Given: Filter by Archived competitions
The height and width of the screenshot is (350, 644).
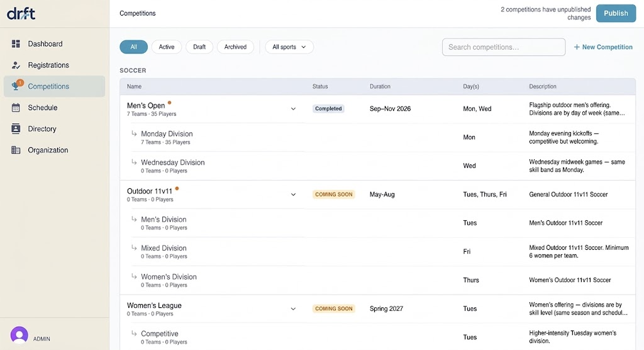Looking at the screenshot, I should [235, 47].
